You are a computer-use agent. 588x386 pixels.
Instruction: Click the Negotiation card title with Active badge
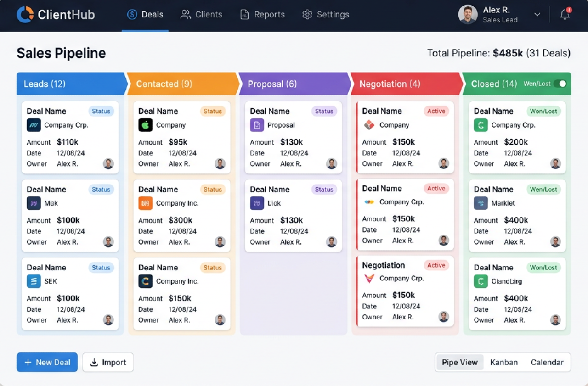tap(384, 265)
